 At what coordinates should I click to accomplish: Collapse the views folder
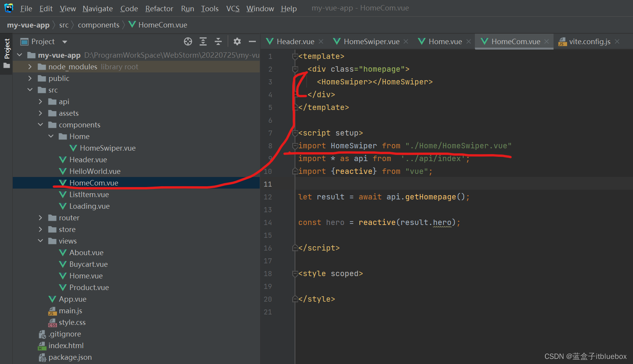40,241
